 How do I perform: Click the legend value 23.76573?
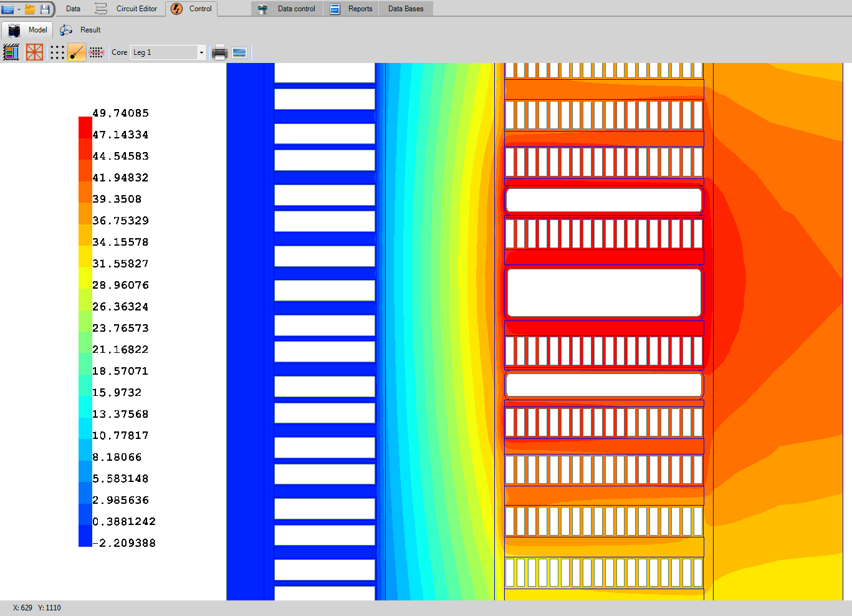(121, 328)
